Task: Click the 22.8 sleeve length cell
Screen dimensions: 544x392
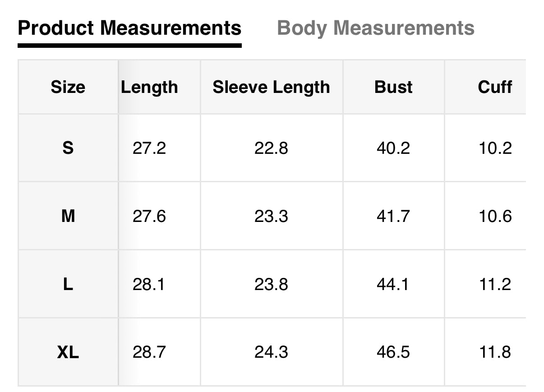Action: click(271, 148)
